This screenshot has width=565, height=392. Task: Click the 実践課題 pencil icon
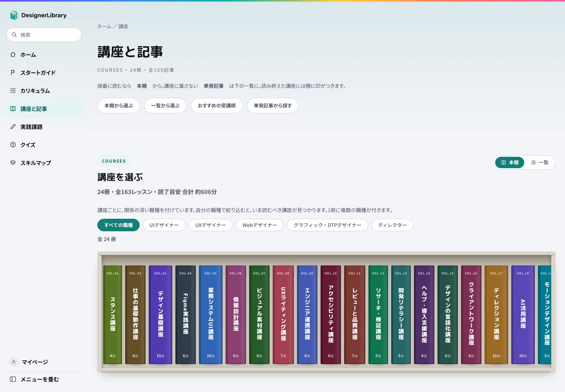(13, 127)
